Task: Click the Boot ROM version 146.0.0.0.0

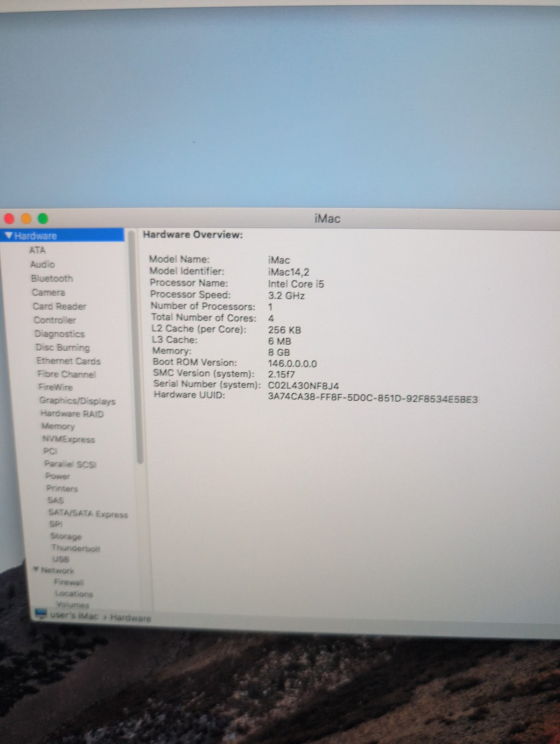Action: pos(292,363)
